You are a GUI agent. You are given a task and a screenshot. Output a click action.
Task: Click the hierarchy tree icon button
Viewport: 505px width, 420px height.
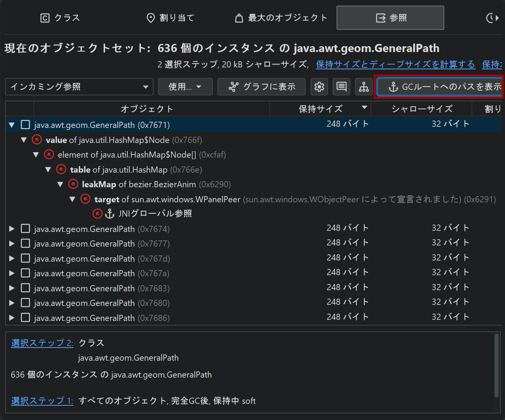pyautogui.click(x=364, y=87)
